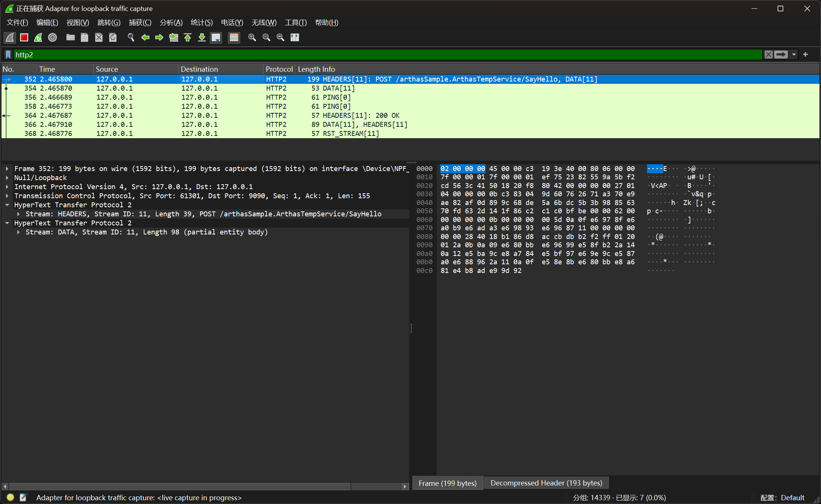Go back in packet history
The image size is (821, 504).
tap(145, 37)
